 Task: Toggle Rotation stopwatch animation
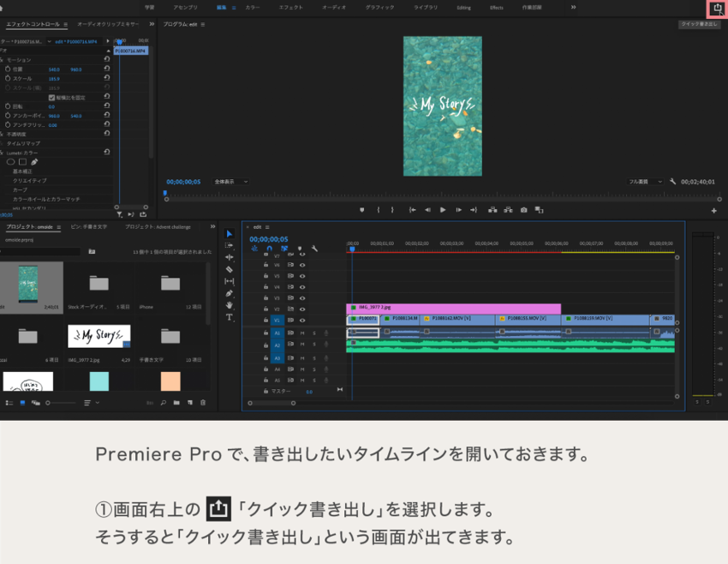(8, 106)
